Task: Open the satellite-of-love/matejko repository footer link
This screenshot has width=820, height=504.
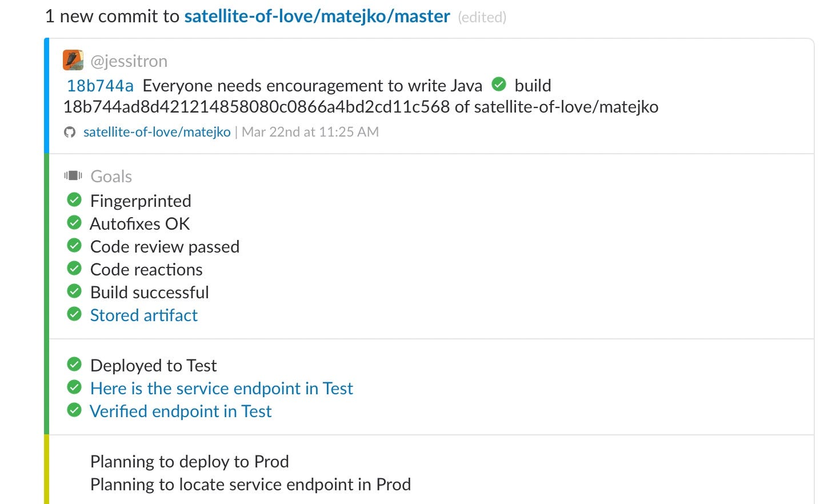Action: [157, 132]
